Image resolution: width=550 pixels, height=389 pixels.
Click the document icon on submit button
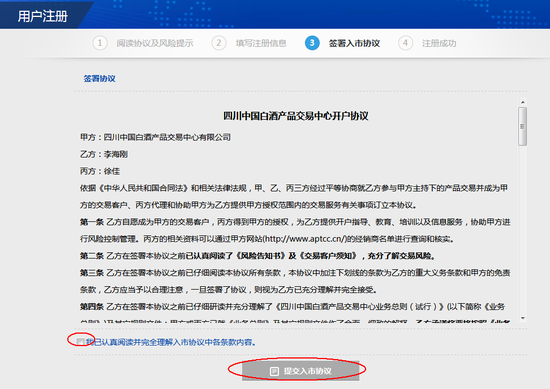click(x=274, y=371)
